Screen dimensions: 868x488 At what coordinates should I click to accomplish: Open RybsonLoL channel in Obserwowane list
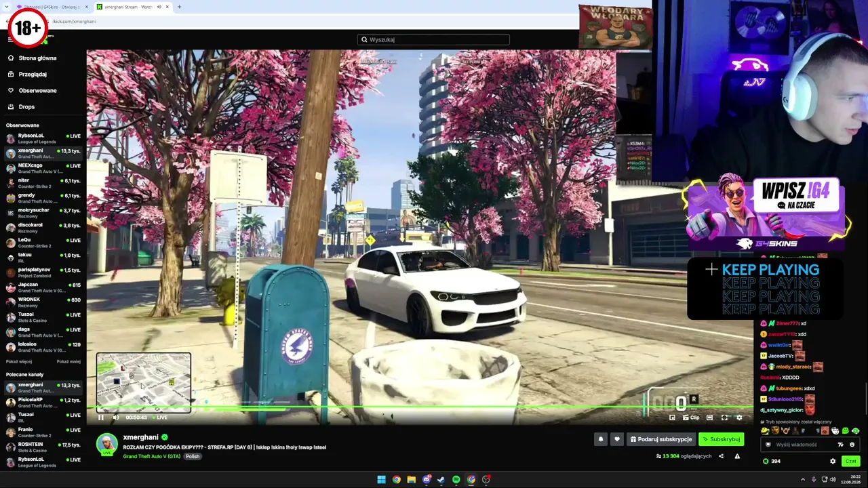[x=43, y=138]
